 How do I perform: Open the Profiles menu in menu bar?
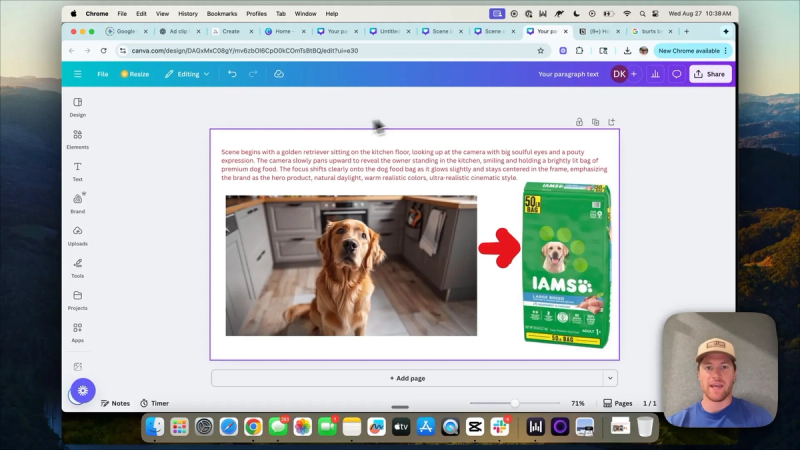click(256, 14)
